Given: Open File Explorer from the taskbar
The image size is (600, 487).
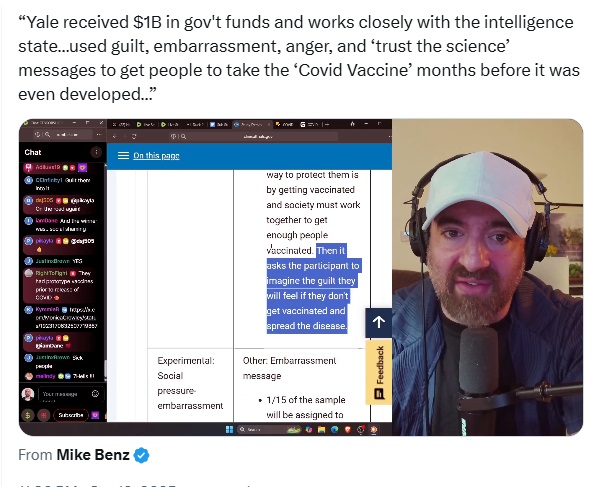Looking at the screenshot, I should 321,430.
